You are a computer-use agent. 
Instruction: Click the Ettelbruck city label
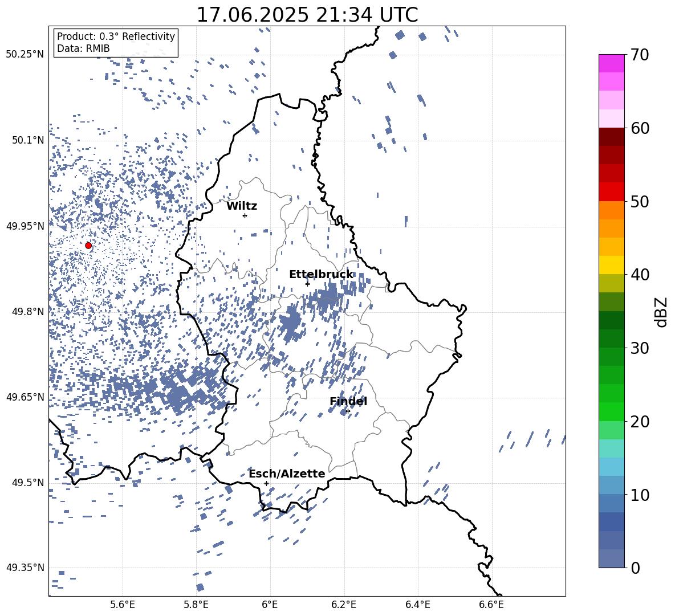click(321, 275)
